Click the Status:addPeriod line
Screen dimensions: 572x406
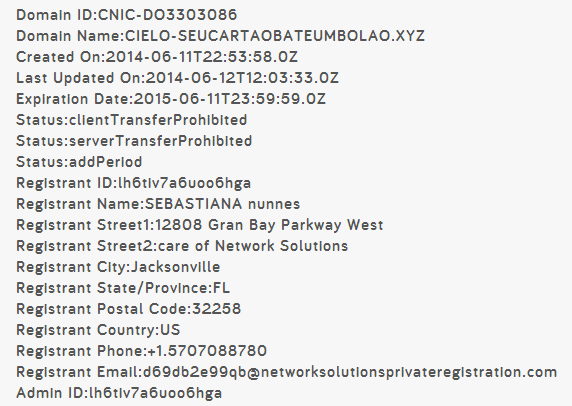79,162
